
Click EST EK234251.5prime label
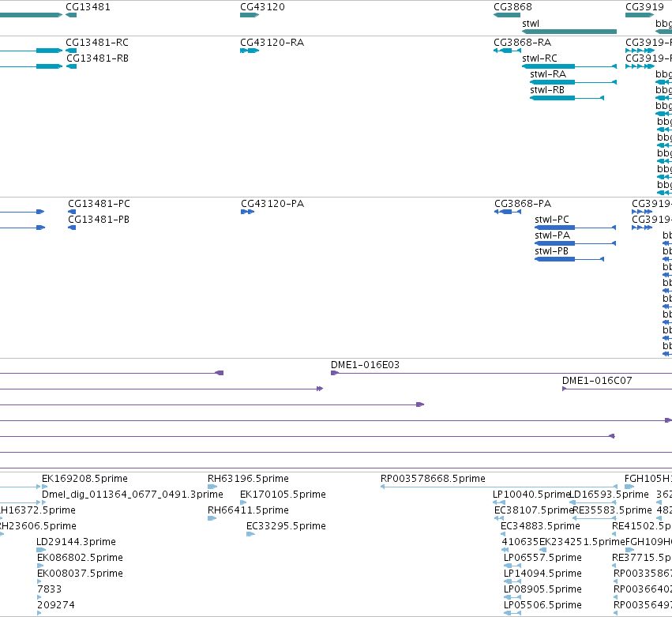click(583, 542)
